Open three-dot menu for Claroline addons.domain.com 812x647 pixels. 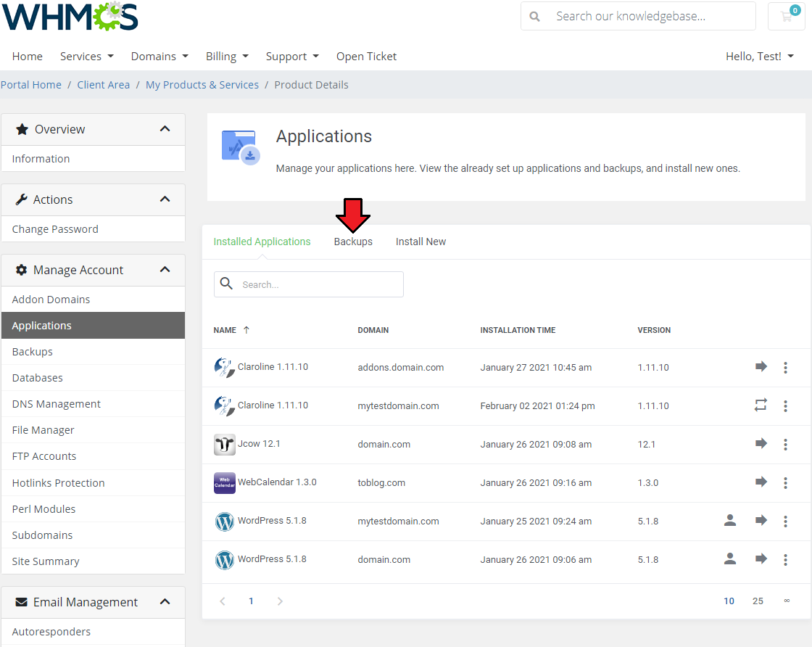click(x=786, y=367)
